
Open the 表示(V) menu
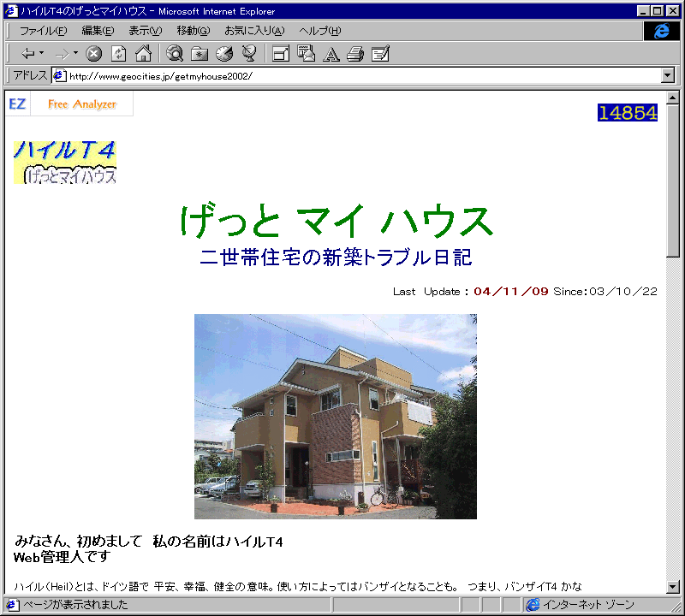coord(145,31)
